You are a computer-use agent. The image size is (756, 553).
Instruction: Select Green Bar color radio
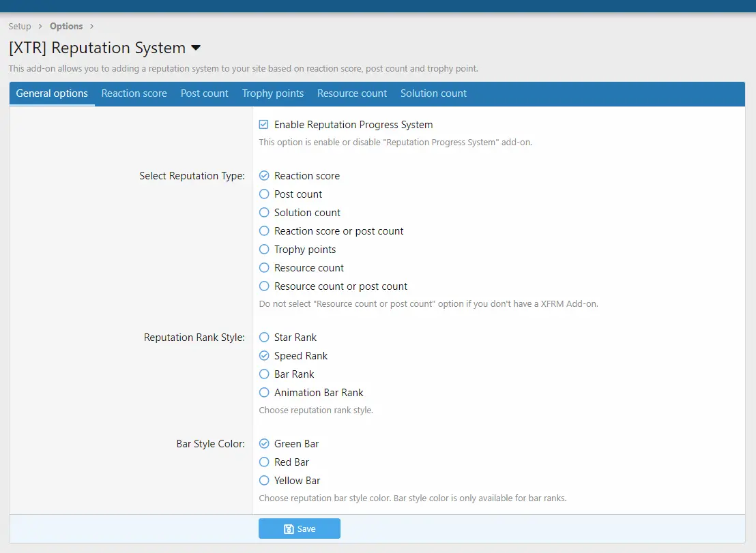point(264,444)
